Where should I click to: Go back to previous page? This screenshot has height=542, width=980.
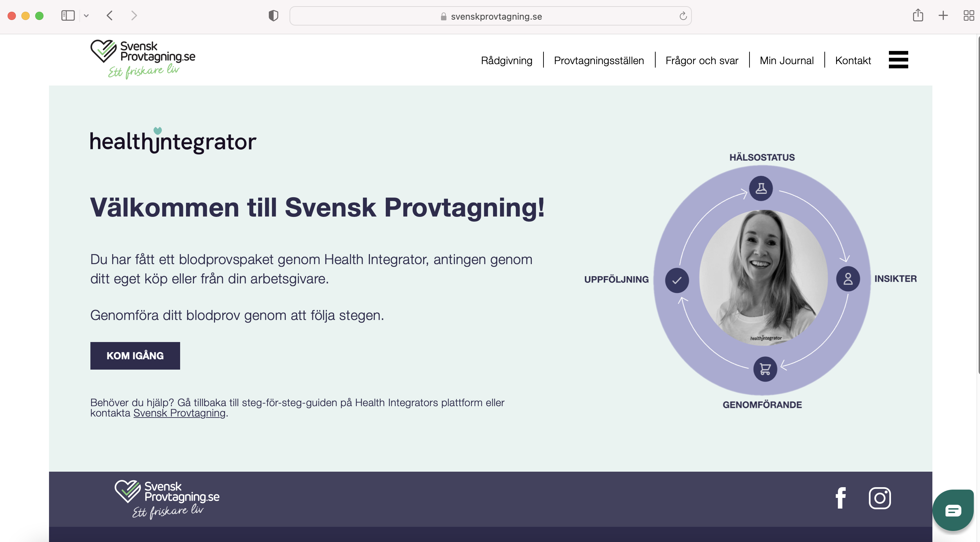[110, 16]
